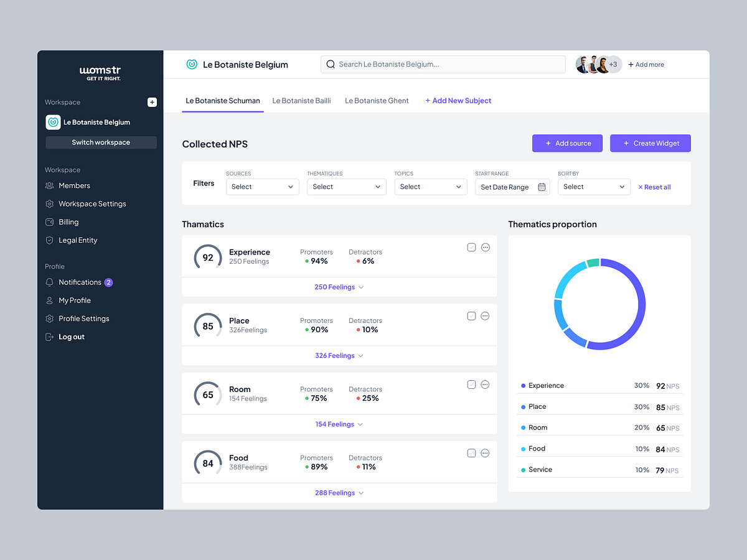Click the plus icon next to Workspace

152,102
